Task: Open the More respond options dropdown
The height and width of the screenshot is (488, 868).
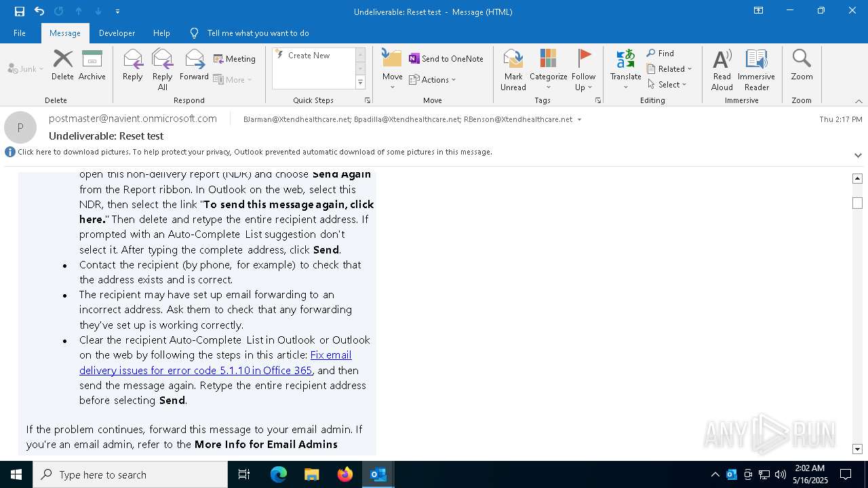Action: pos(233,80)
